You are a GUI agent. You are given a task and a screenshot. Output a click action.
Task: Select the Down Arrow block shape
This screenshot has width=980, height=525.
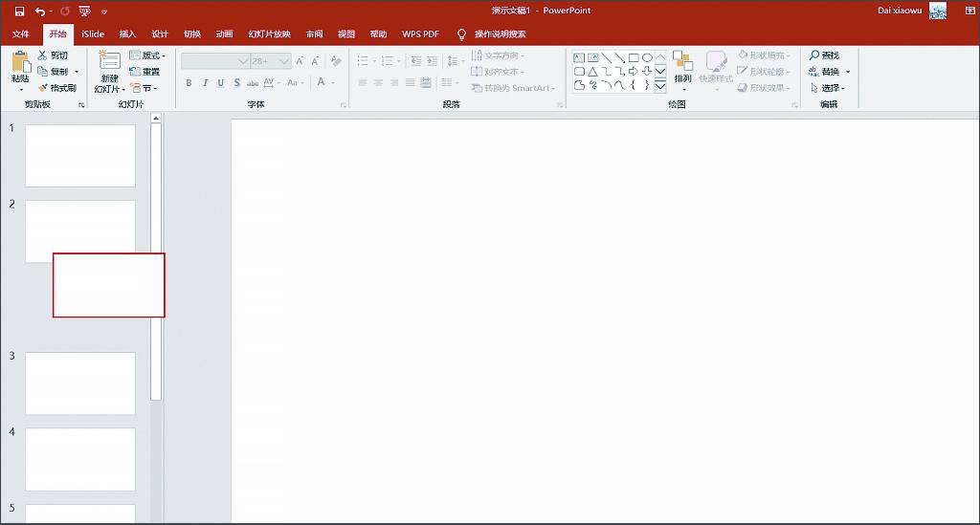pyautogui.click(x=647, y=72)
